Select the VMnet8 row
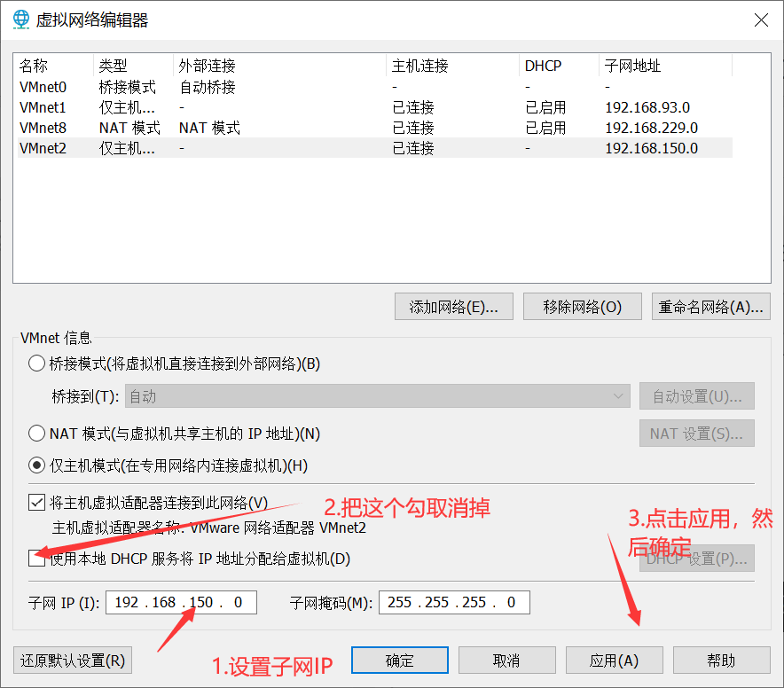 (375, 128)
